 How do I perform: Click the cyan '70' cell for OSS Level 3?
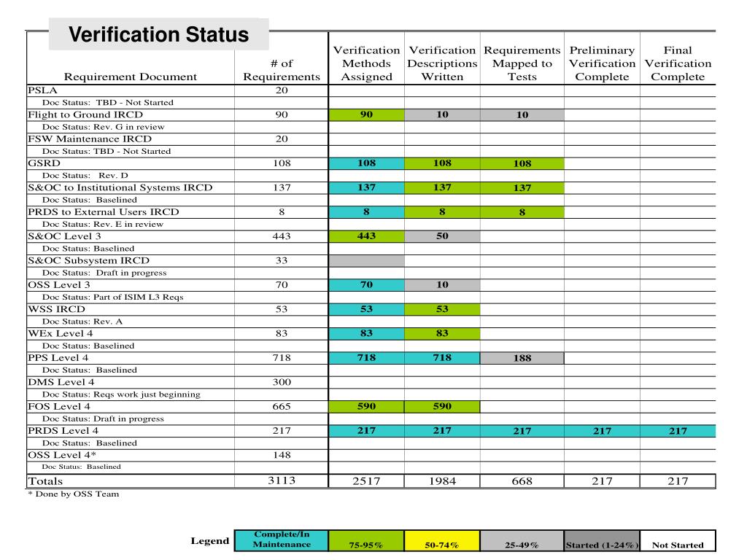pyautogui.click(x=366, y=284)
